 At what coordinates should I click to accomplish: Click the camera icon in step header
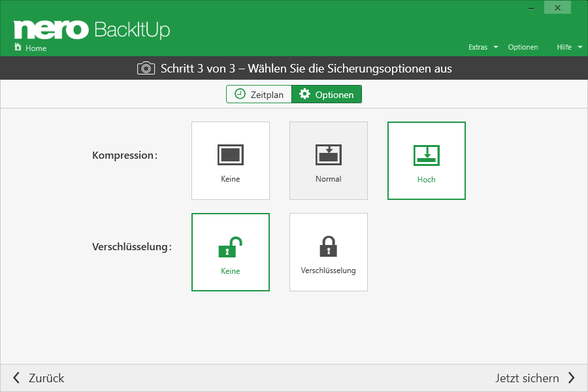tap(146, 69)
